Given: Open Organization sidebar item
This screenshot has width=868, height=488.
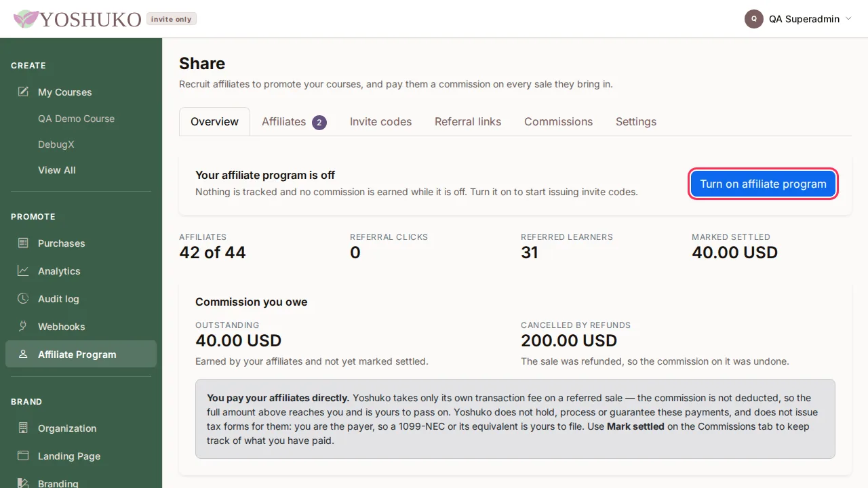Looking at the screenshot, I should [x=81, y=428].
